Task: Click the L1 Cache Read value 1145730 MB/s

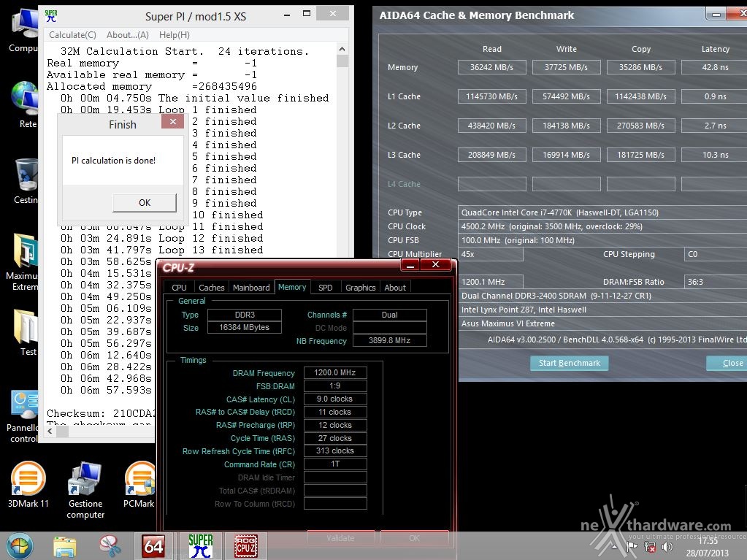Action: click(x=491, y=96)
